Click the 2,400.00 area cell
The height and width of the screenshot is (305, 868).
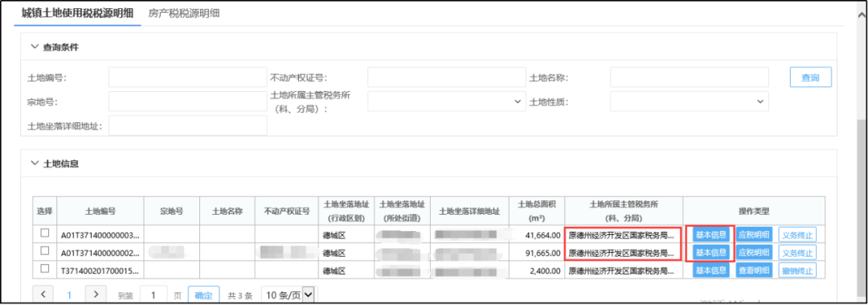536,270
